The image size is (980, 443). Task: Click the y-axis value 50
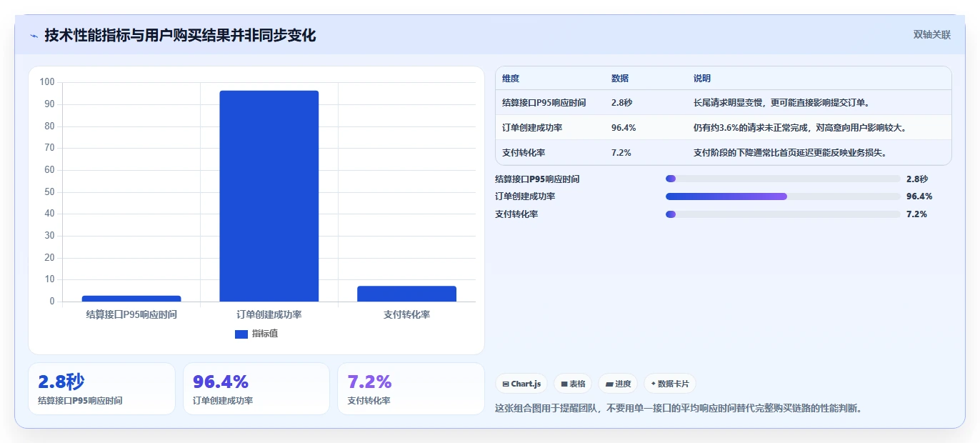[49, 191]
